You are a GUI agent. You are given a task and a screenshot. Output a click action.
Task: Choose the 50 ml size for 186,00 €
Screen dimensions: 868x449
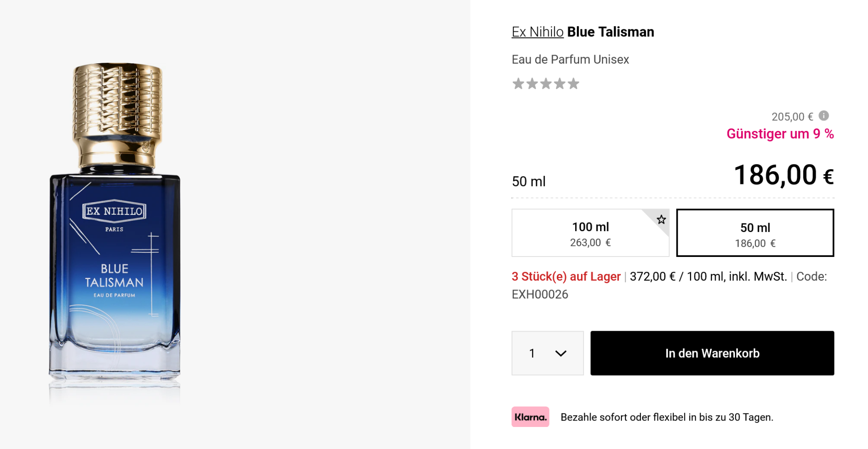[755, 233]
